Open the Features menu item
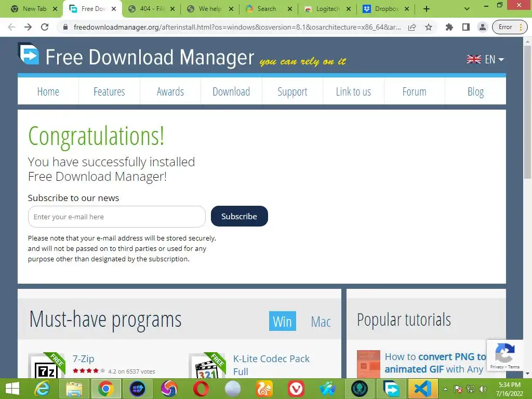Viewport: 532px width, 399px height. click(109, 91)
